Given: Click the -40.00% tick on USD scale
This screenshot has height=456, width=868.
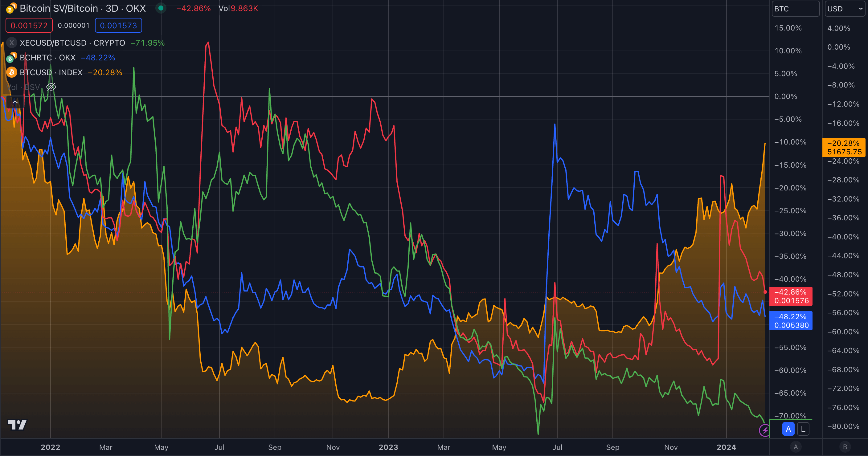Looking at the screenshot, I should pos(843,237).
